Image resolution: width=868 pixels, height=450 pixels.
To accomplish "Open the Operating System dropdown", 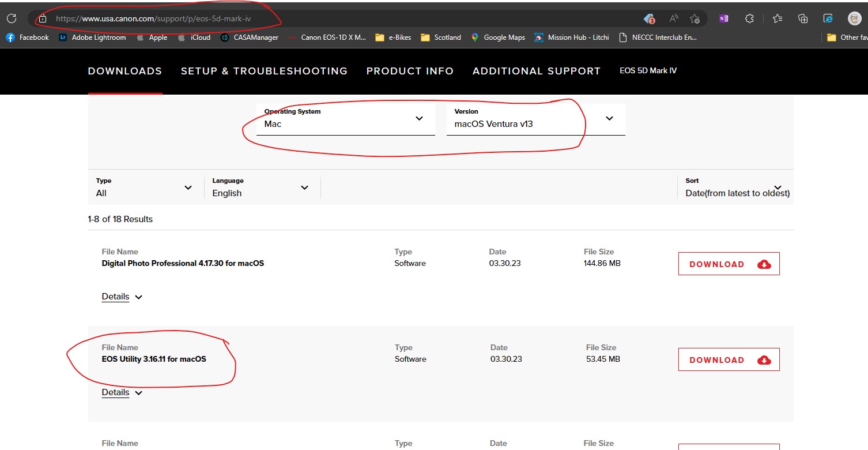I will click(345, 119).
